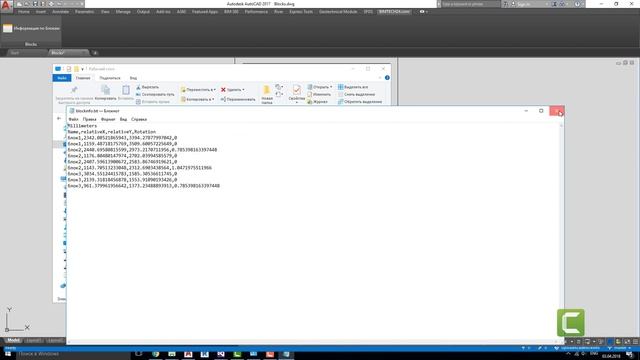The height and width of the screenshot is (360, 640).
Task: Click the Windows Start button
Action: tap(8, 354)
